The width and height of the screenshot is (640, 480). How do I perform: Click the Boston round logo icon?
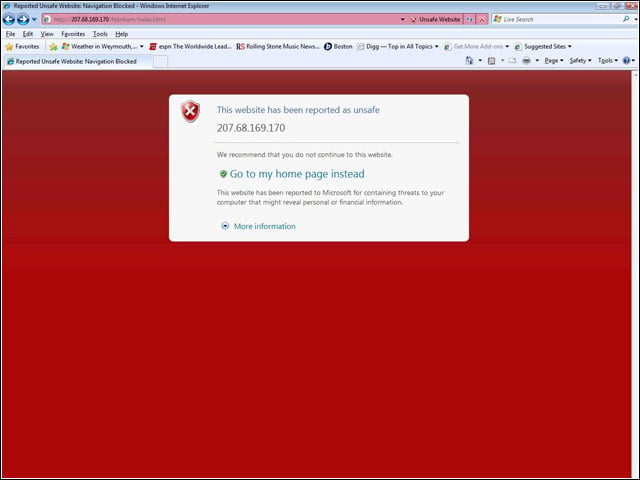328,47
